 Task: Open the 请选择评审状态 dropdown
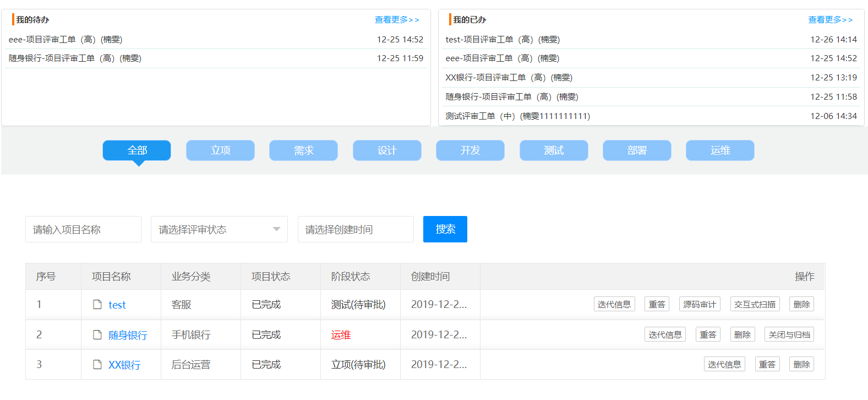click(x=219, y=229)
